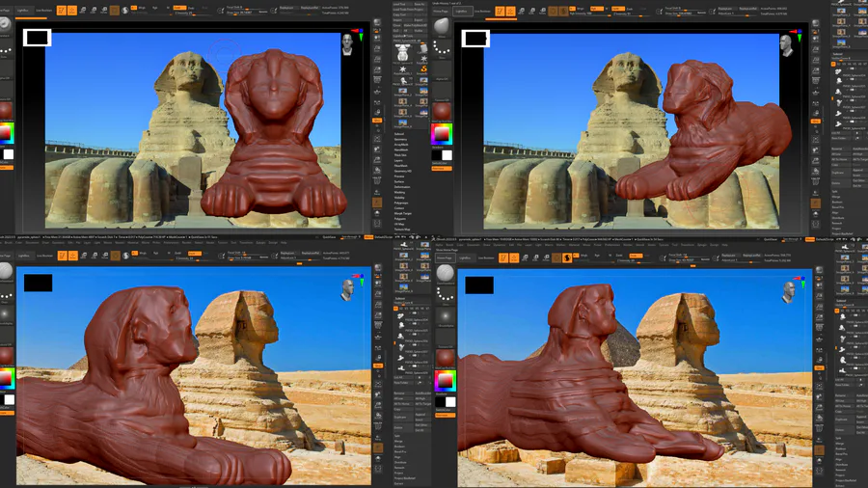Activate Scale tool in top-left window toolbar
868x488 pixels.
click(x=93, y=10)
